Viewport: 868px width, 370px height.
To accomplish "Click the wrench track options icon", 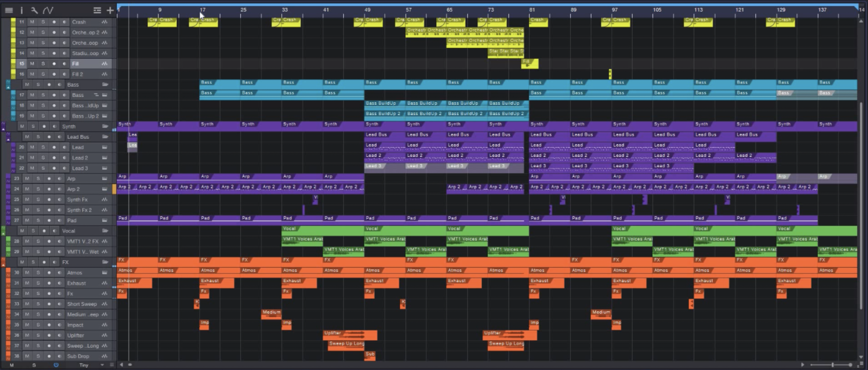I will pyautogui.click(x=35, y=11).
